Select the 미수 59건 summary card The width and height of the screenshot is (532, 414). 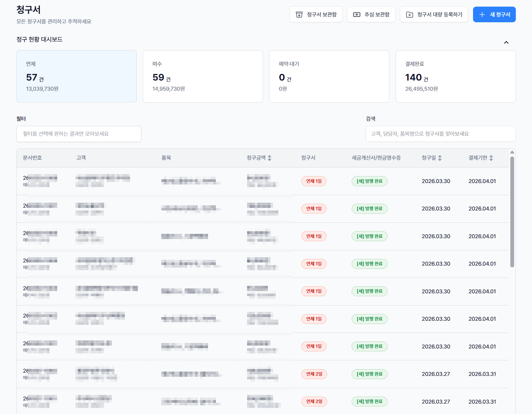(x=203, y=77)
